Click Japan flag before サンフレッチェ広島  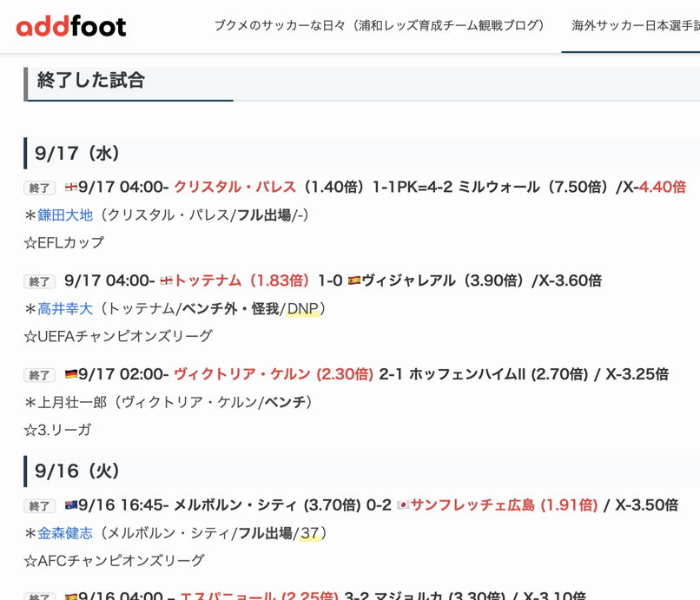(404, 504)
